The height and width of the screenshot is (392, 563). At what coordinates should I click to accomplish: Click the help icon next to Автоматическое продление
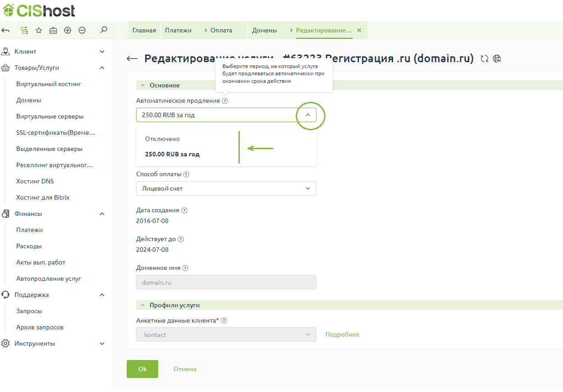pyautogui.click(x=225, y=101)
